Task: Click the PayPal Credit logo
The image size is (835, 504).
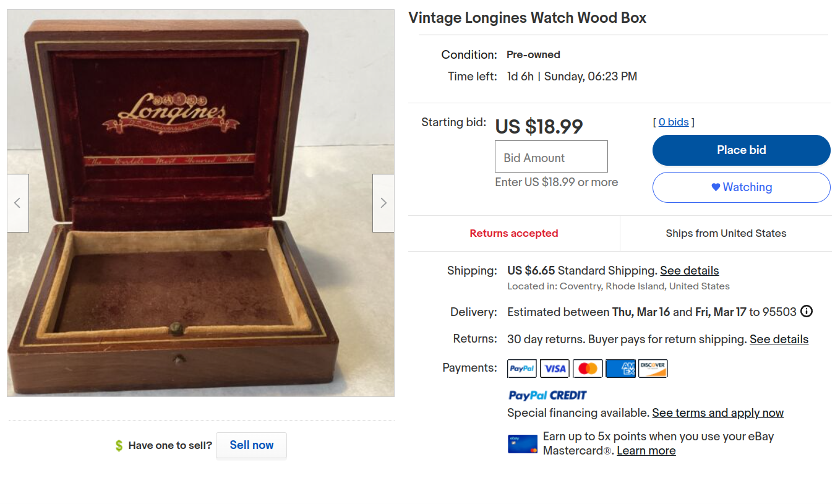Action: pos(547,395)
